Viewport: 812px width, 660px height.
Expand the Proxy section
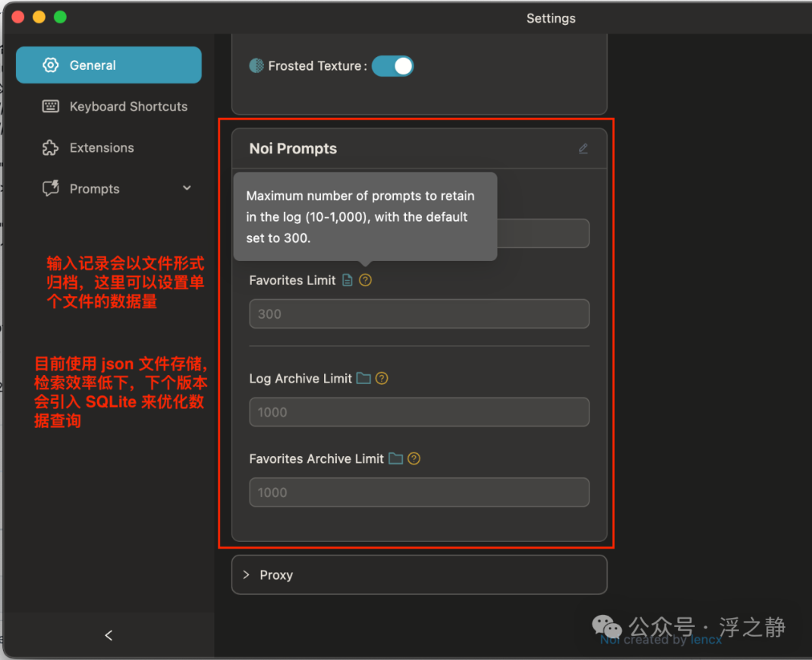[x=419, y=574]
